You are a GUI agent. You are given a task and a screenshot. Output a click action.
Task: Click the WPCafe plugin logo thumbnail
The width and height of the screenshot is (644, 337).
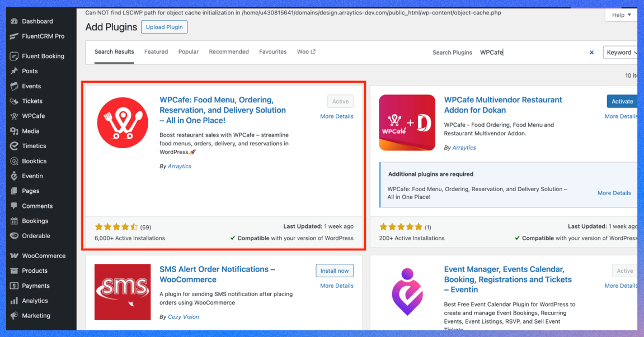(123, 123)
